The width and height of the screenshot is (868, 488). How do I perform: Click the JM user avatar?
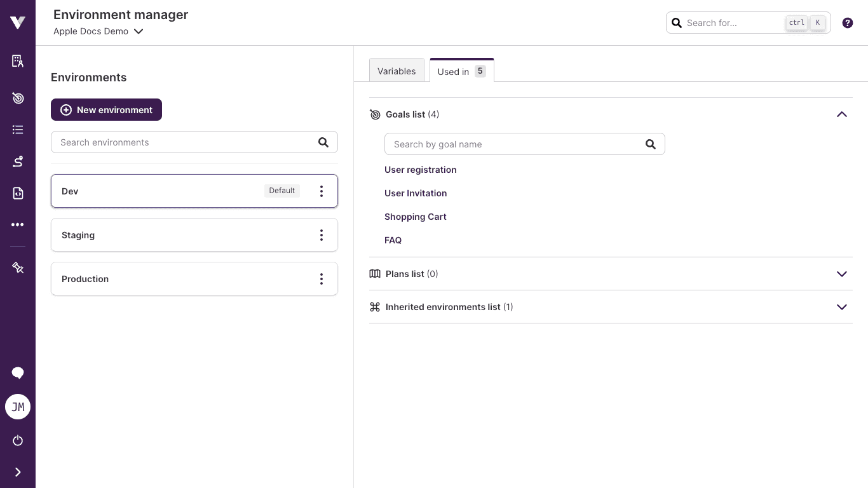(x=18, y=407)
